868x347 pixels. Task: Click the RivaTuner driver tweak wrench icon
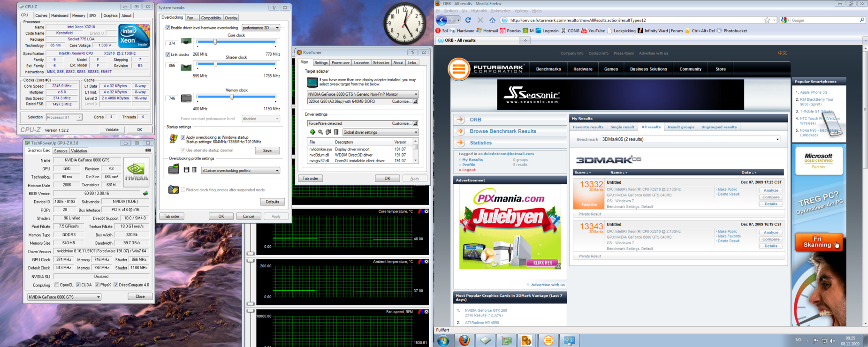(328, 132)
